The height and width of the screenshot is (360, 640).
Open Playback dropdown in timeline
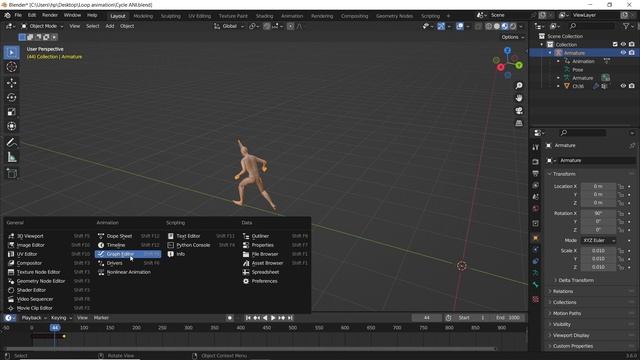coord(34,318)
